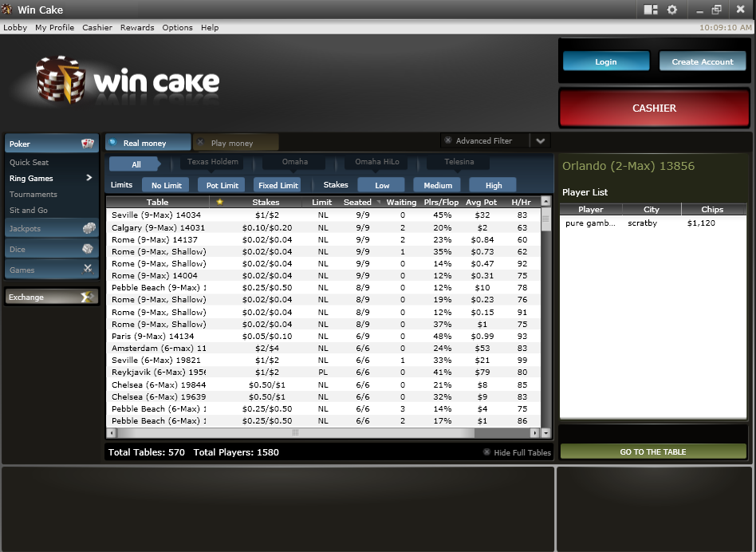Click the Real money tab chip icon
Image resolution: width=756 pixels, height=552 pixels.
pos(112,143)
